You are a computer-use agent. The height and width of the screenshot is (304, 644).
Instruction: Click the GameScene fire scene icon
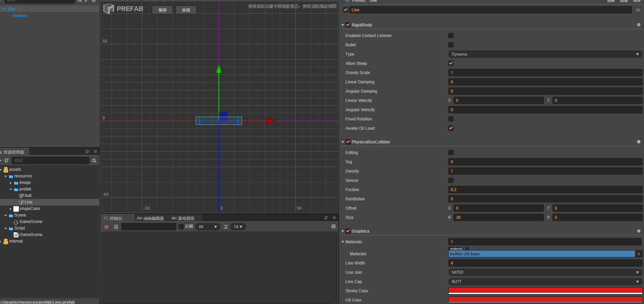pyautogui.click(x=16, y=222)
